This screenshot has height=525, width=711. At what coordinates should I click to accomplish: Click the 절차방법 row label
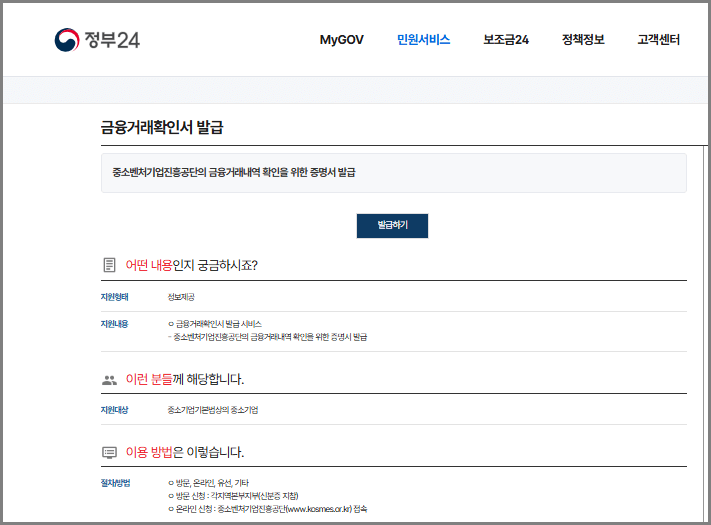coord(115,483)
